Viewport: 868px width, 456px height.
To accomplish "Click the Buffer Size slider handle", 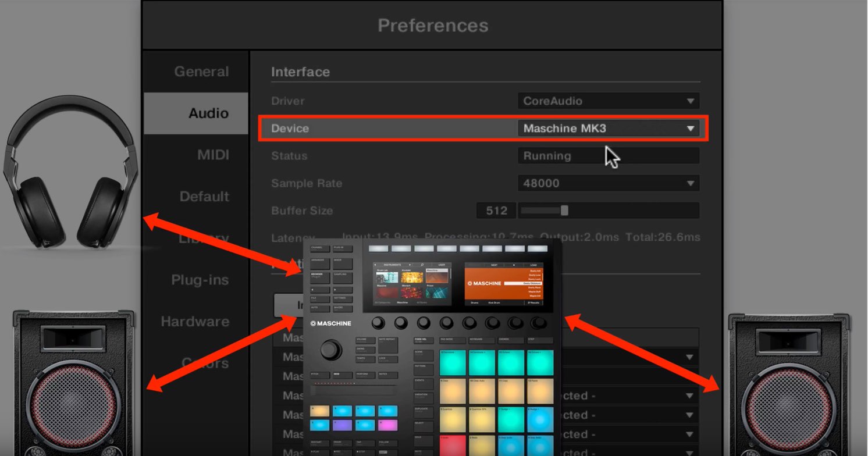I will (x=564, y=211).
